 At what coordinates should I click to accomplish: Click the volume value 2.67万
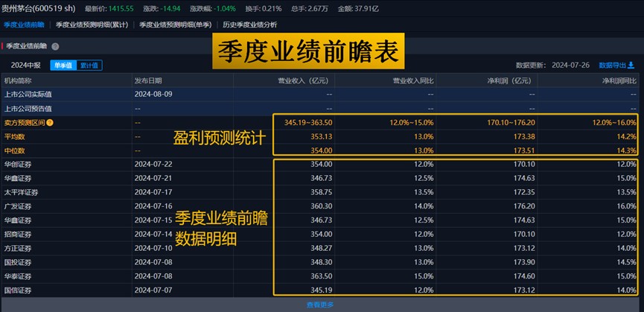coord(317,8)
